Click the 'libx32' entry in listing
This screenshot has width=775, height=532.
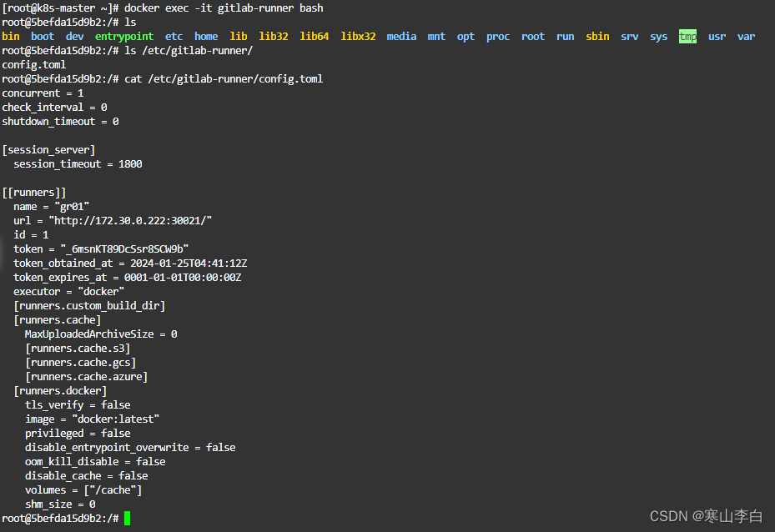pyautogui.click(x=359, y=37)
